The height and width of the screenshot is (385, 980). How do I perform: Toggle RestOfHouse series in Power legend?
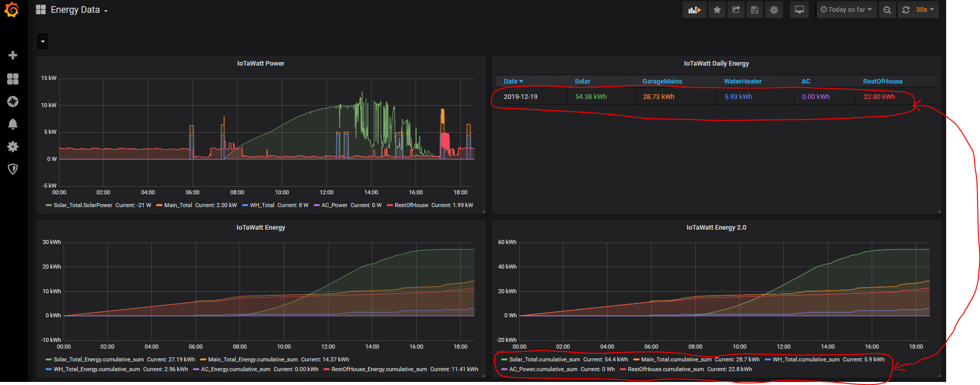point(411,206)
